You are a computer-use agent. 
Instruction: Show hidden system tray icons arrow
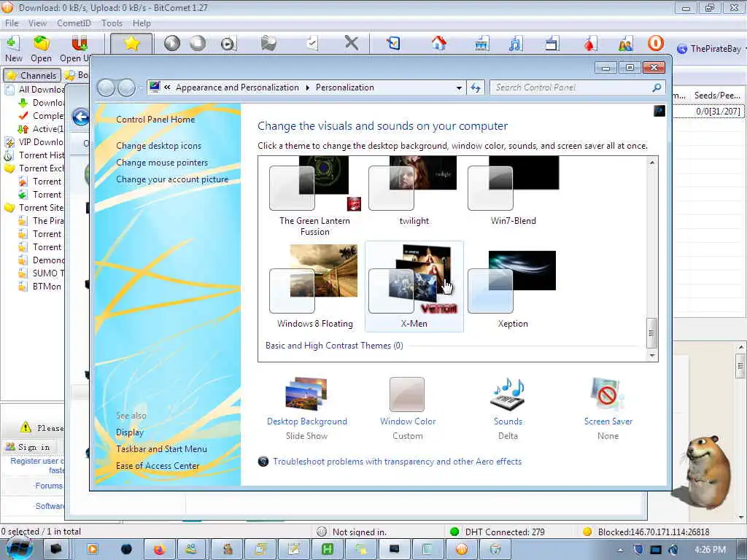coord(620,550)
